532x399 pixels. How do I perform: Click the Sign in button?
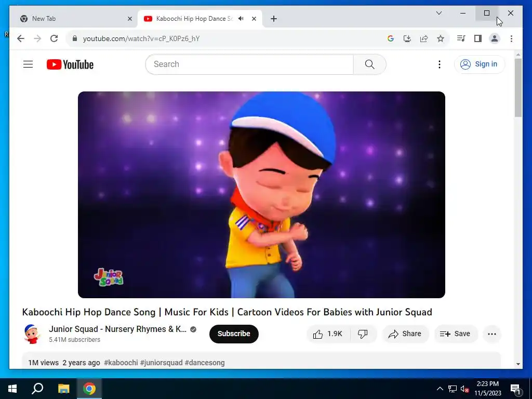click(479, 64)
